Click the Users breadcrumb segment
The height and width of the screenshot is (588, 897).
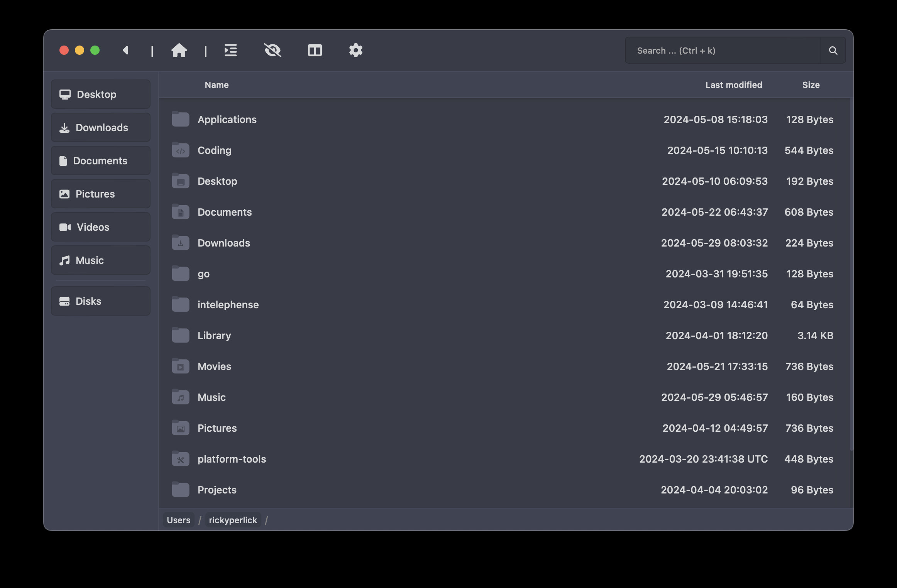(178, 520)
